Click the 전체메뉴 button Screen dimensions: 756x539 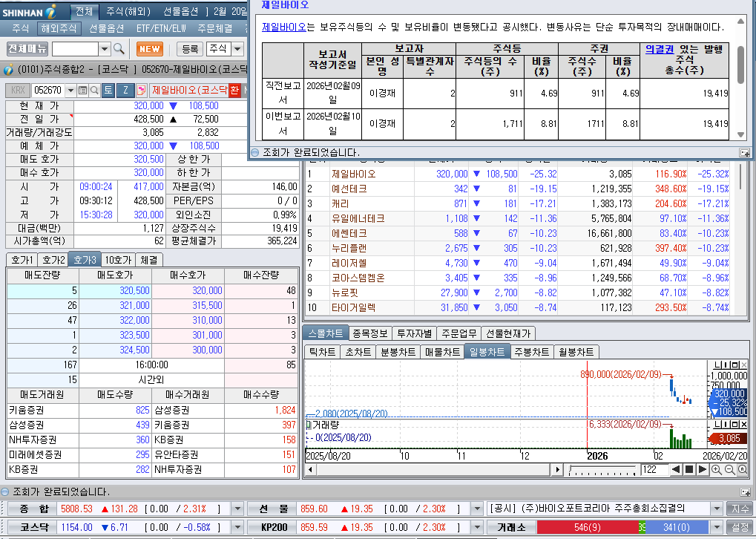tap(27, 49)
